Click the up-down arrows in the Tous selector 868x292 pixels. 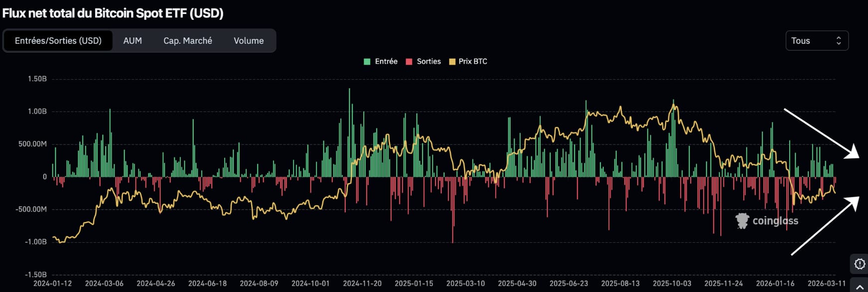point(839,41)
